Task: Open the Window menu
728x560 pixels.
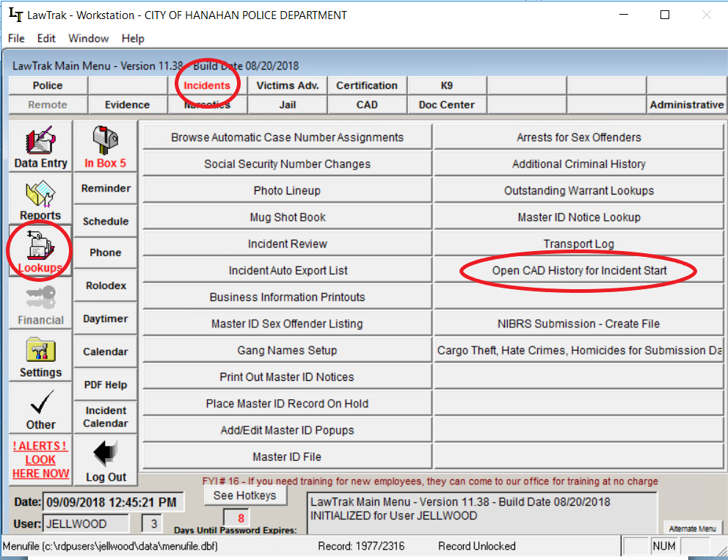Action: (x=88, y=39)
